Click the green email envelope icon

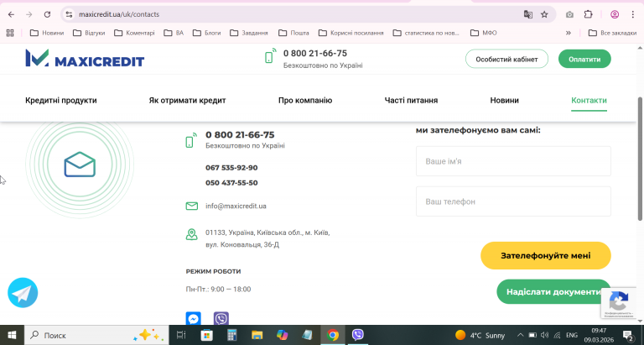[192, 206]
